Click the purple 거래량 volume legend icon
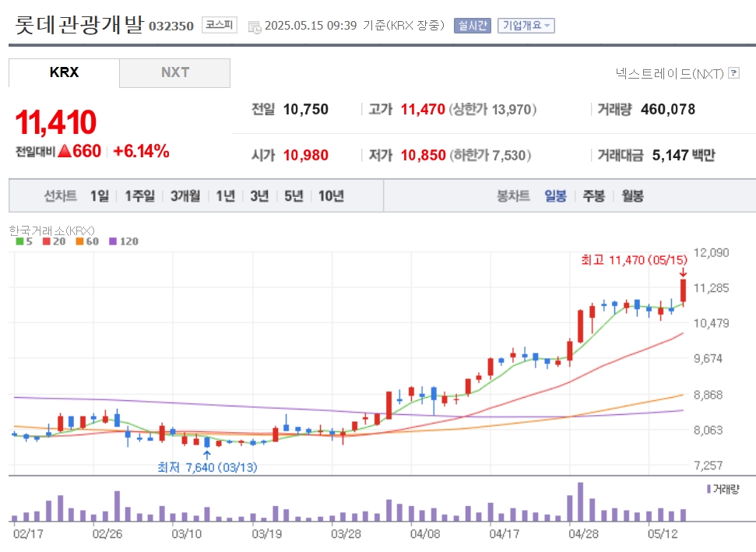This screenshot has width=756, height=552. [x=709, y=489]
